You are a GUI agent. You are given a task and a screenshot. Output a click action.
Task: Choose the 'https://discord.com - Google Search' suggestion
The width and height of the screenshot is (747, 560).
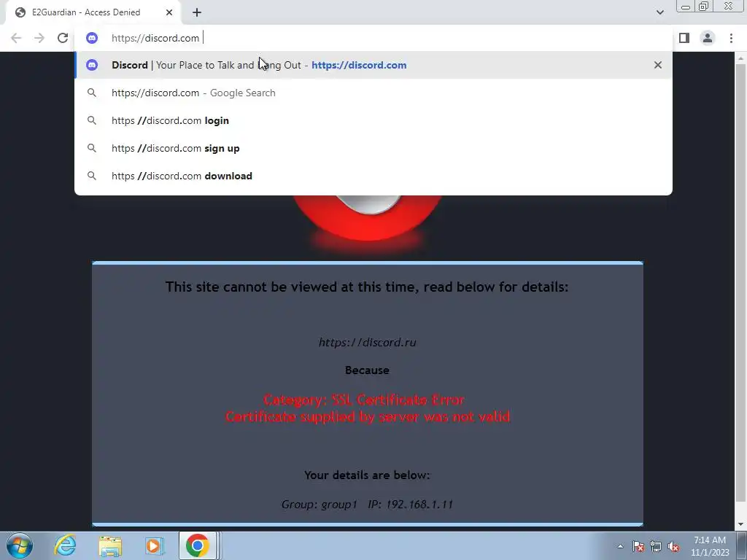(x=373, y=93)
